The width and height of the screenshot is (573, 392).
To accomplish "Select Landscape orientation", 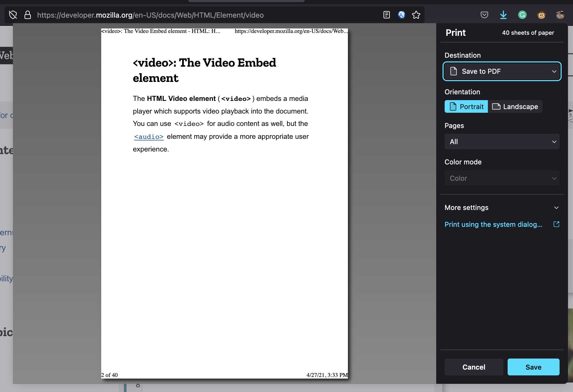I will 515,106.
